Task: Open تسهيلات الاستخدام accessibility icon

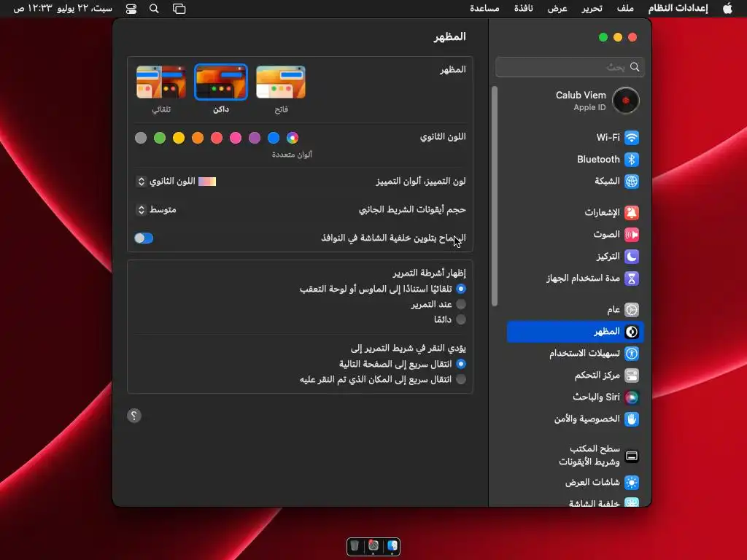Action: [x=631, y=354]
